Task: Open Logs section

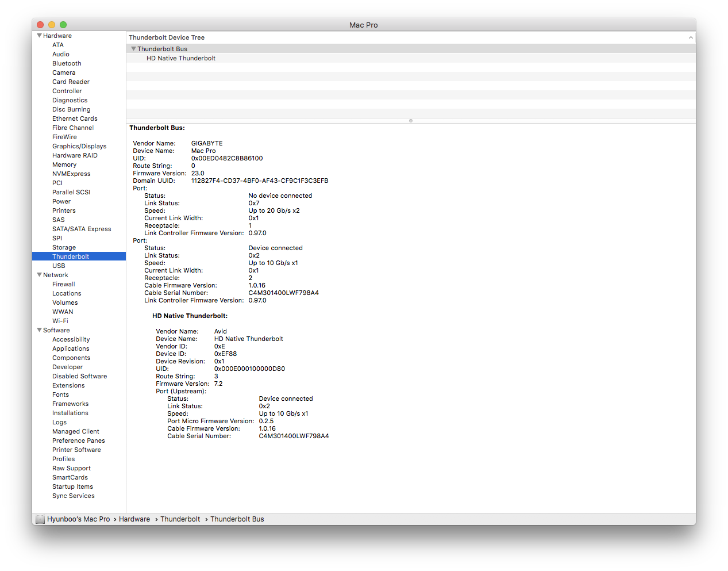Action: pos(59,422)
